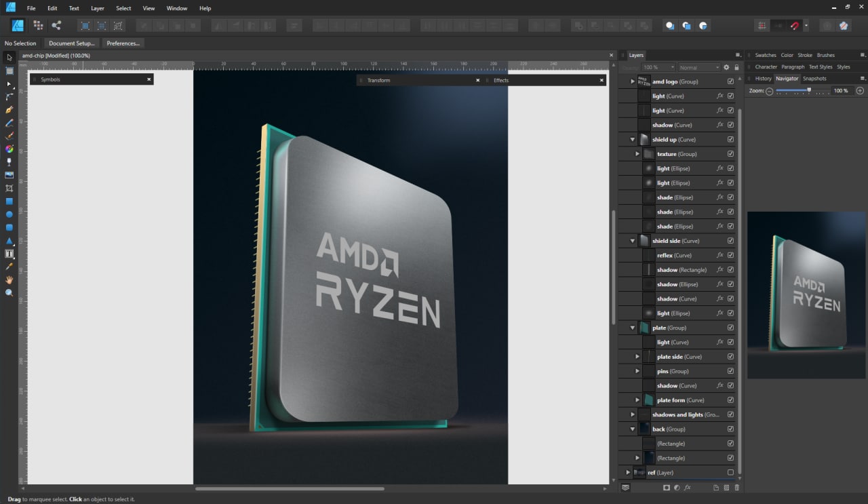
Task: Expand the texture group
Action: [x=637, y=154]
